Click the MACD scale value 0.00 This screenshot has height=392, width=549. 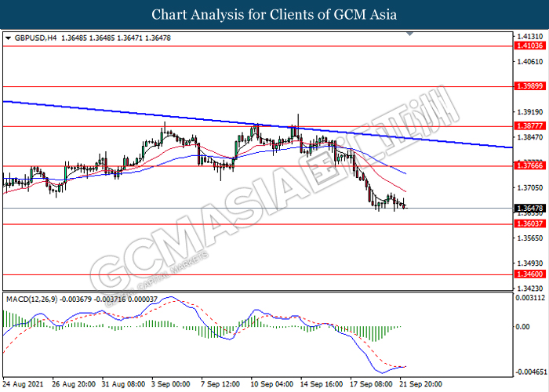point(523,327)
